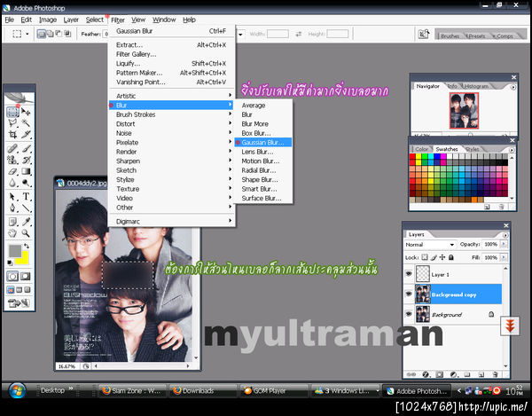Select the History Brush tool

pos(26,160)
